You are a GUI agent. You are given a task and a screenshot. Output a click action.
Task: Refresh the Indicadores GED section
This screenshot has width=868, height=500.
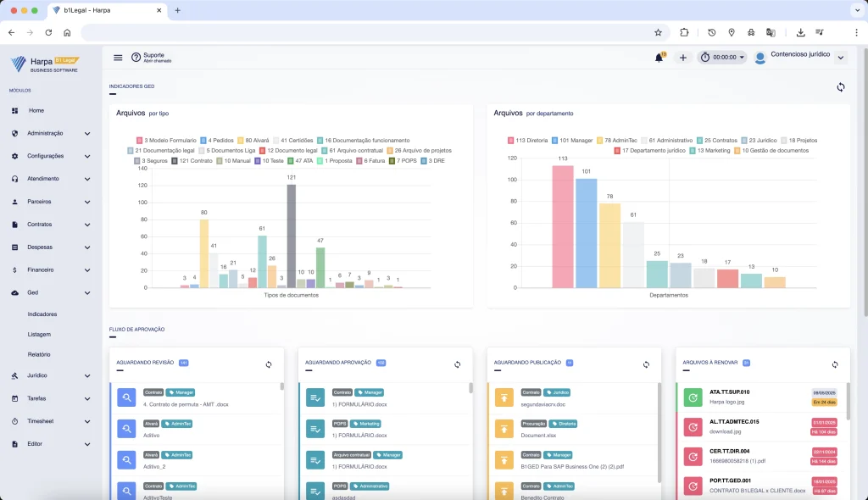pyautogui.click(x=840, y=87)
